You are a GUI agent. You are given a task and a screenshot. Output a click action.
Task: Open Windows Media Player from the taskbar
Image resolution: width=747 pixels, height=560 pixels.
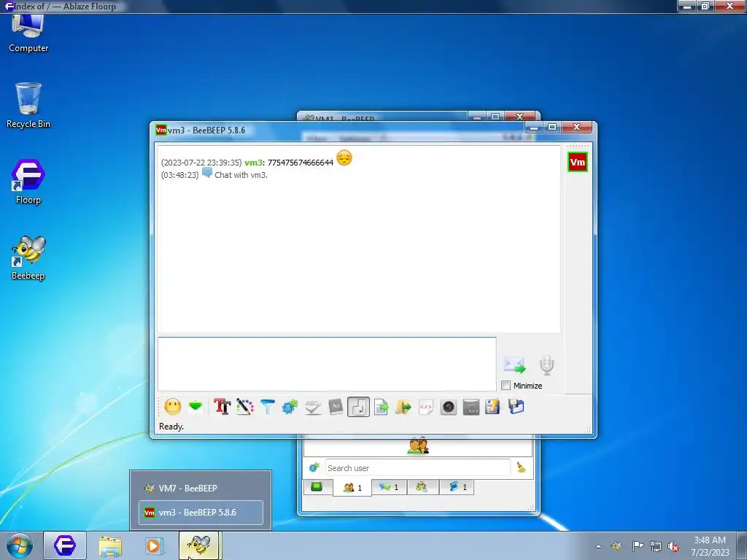click(x=154, y=545)
